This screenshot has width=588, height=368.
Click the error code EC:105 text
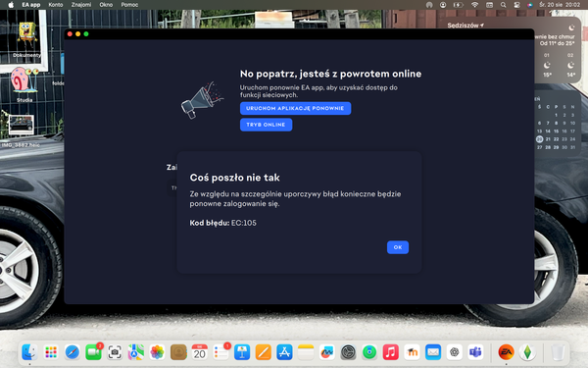pyautogui.click(x=244, y=223)
